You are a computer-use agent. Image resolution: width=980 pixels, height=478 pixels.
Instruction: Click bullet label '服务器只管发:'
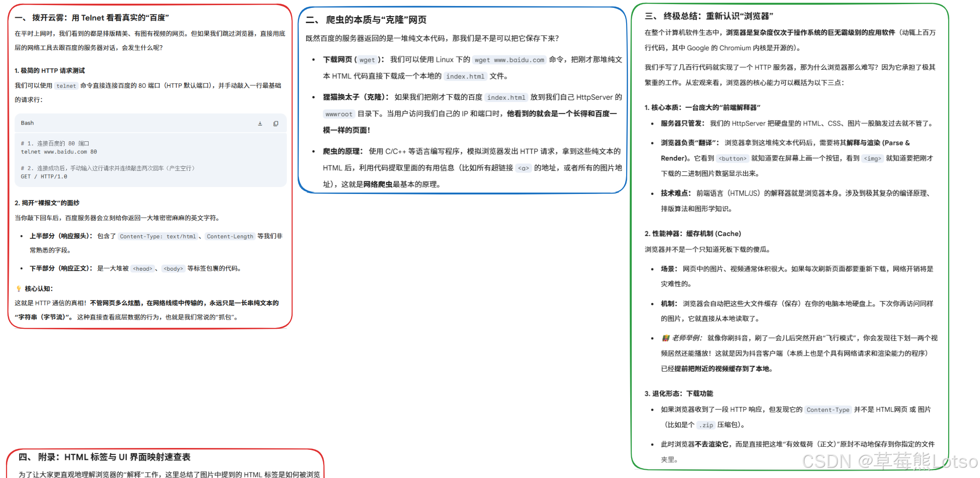(x=682, y=123)
